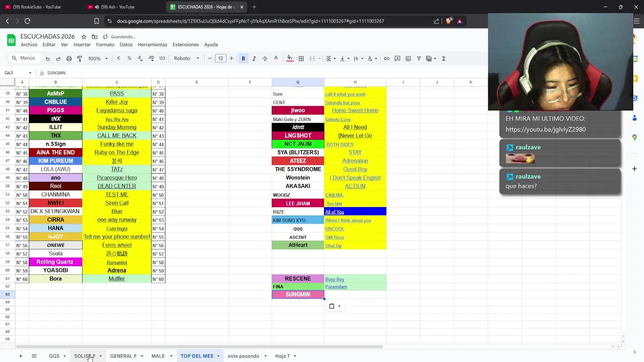This screenshot has height=362, width=644.
Task: Toggle italic formatting
Action: [x=254, y=58]
